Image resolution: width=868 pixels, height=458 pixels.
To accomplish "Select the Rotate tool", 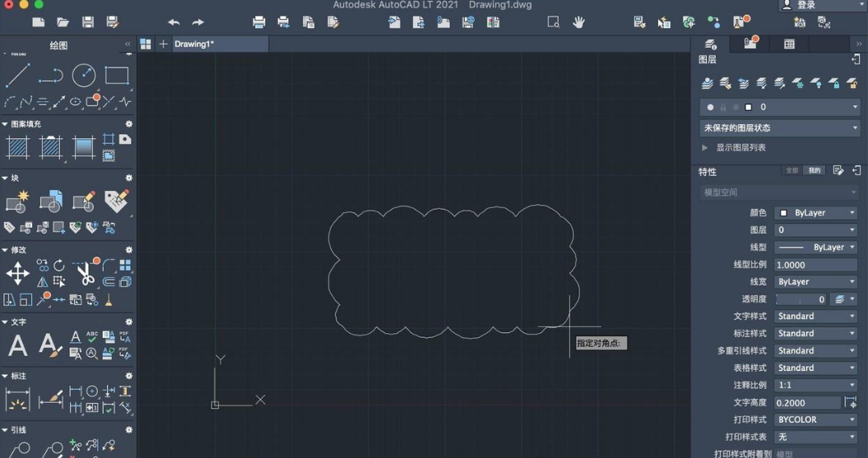I will (x=59, y=266).
